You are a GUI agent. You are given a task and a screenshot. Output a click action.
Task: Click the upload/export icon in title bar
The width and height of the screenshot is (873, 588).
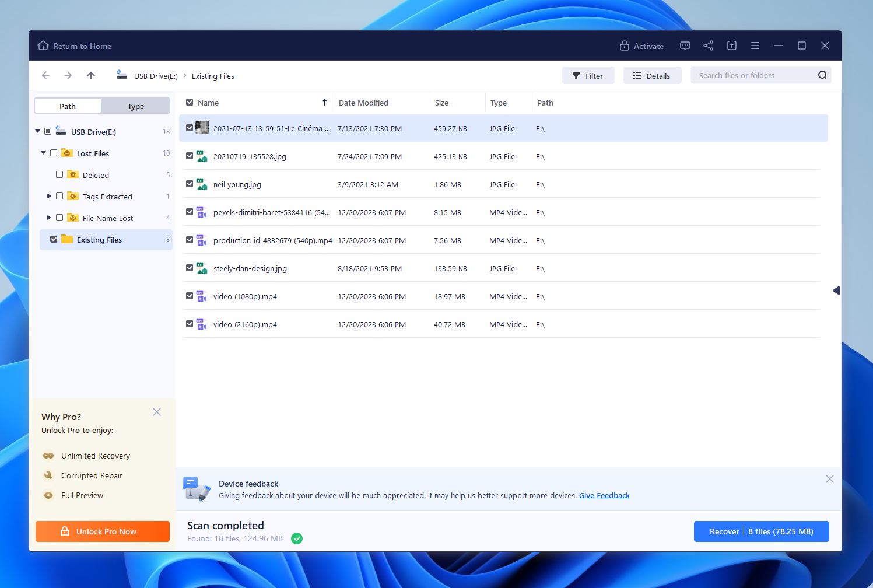732,45
